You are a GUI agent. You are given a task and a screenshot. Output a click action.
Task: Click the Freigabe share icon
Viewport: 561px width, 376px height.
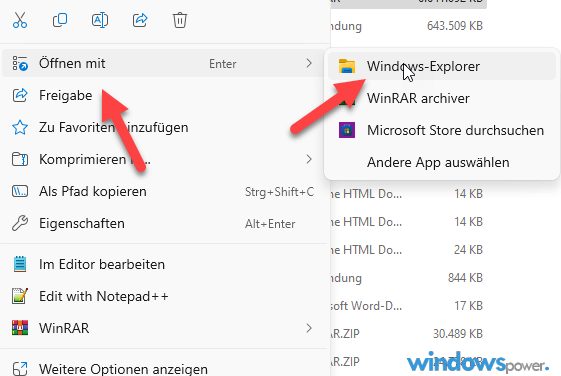[x=20, y=95]
